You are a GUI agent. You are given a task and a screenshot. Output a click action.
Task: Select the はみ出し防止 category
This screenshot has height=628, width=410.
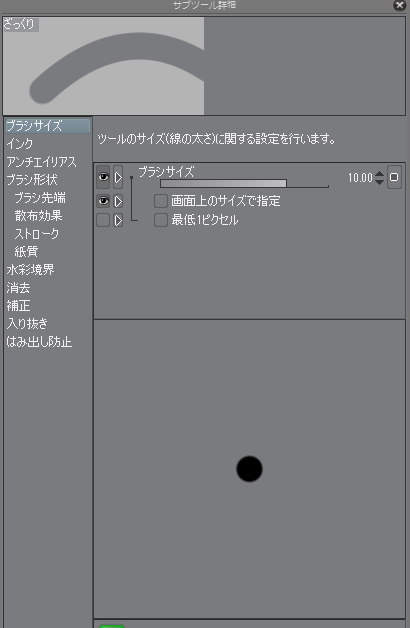coord(39,342)
